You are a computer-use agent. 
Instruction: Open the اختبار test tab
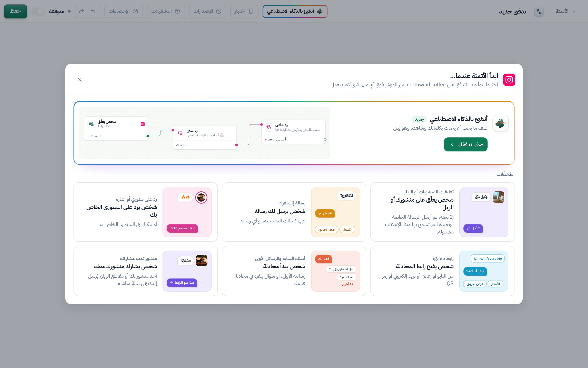click(244, 11)
